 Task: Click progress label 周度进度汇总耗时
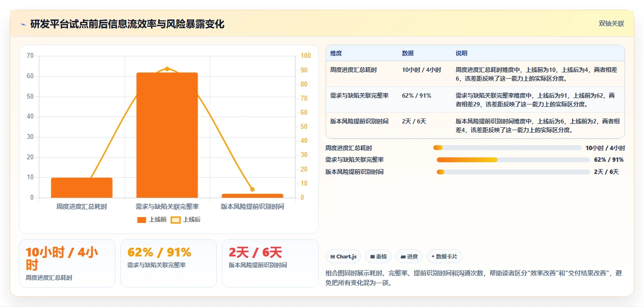(x=348, y=148)
